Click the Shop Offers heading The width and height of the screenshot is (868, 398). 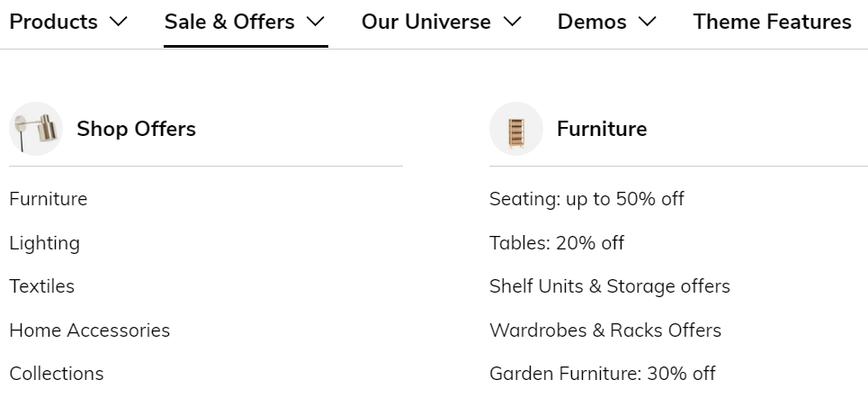tap(136, 129)
